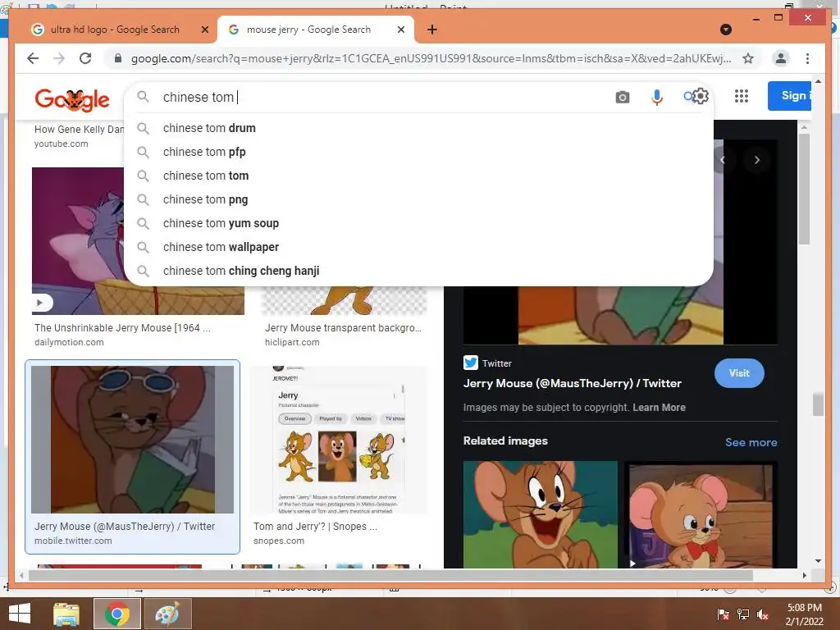Open Chrome three-dot menu
The width and height of the screenshot is (840, 630).
(807, 58)
